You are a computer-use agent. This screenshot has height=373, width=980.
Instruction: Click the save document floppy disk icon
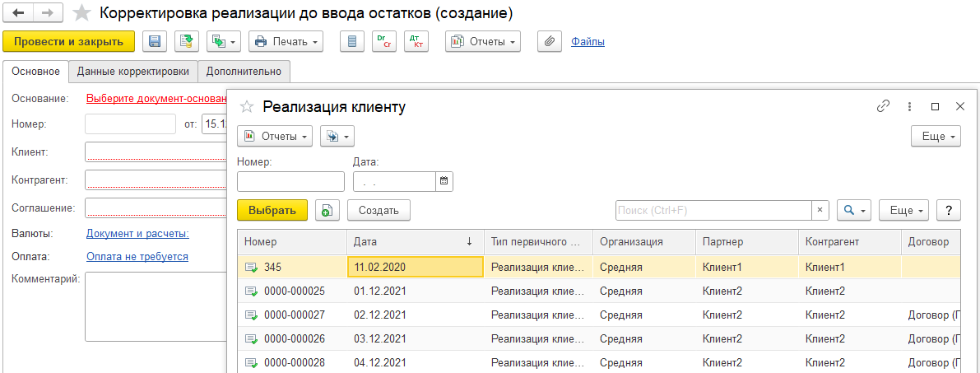156,41
